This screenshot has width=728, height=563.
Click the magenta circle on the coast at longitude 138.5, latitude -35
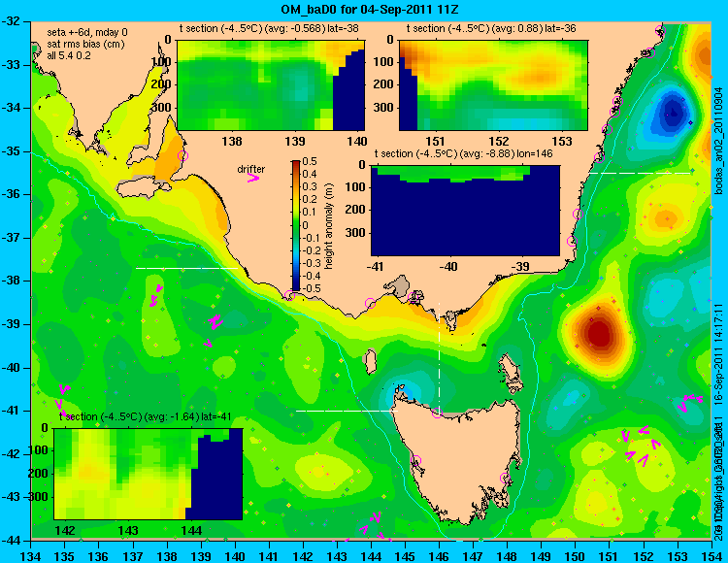pos(182,155)
